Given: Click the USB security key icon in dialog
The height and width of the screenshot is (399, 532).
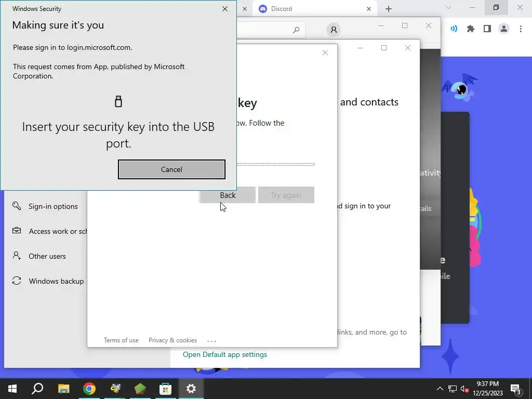Looking at the screenshot, I should pos(118,101).
